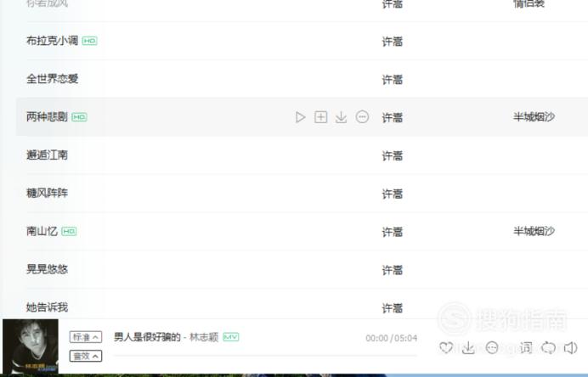Expand the 音效 sound effect menu
Screen dimensions: 588x377
click(x=86, y=356)
